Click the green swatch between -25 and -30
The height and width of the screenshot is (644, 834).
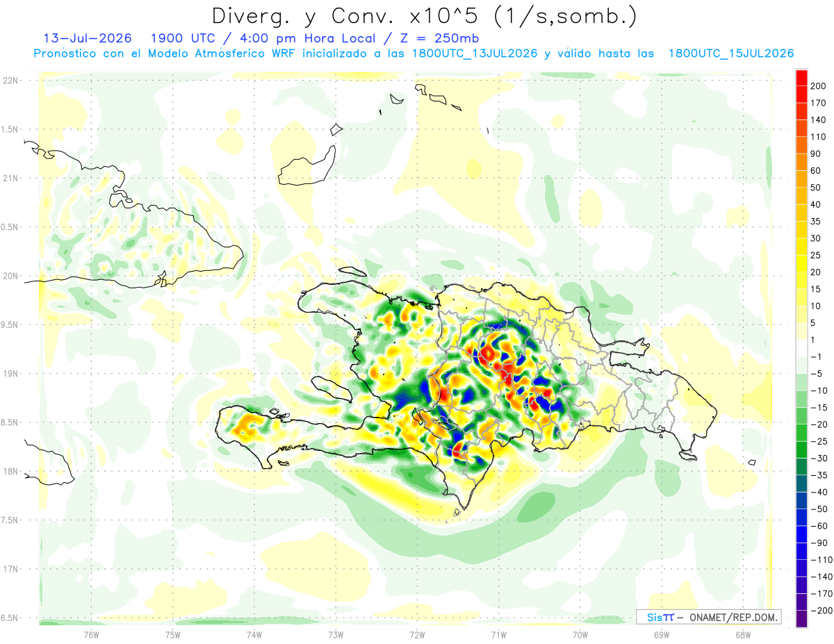[801, 449]
